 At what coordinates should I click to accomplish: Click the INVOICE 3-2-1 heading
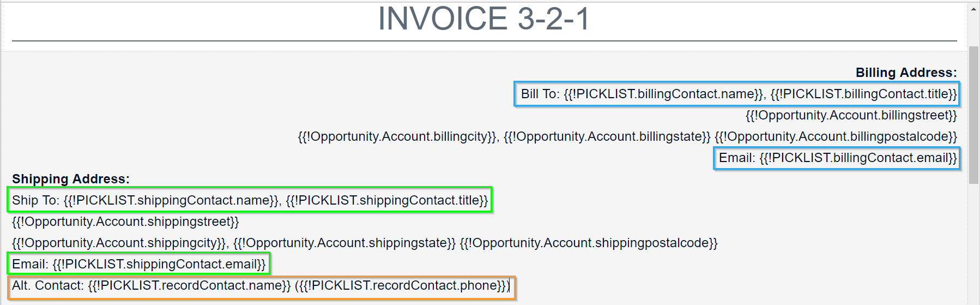pyautogui.click(x=484, y=19)
